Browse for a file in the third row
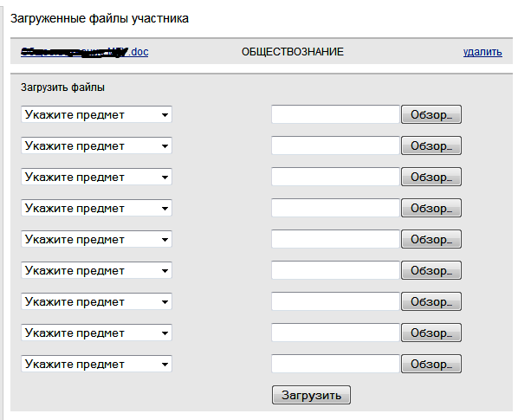 [x=431, y=177]
